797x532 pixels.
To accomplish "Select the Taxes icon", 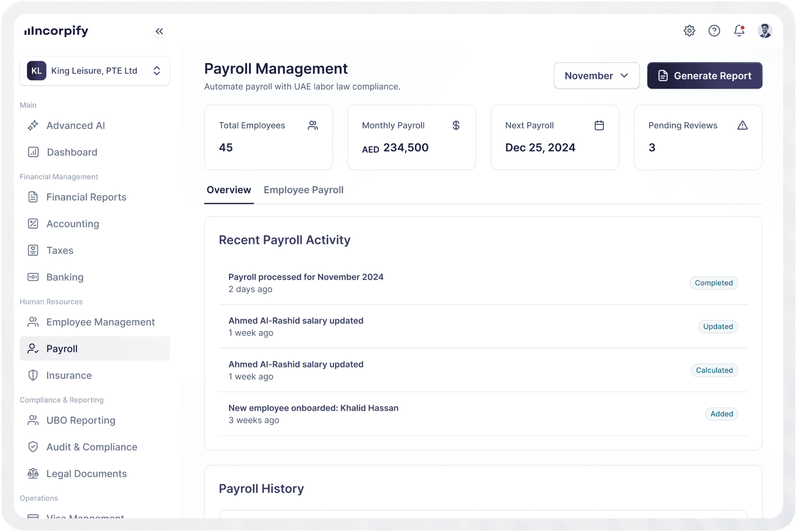I will click(x=33, y=250).
